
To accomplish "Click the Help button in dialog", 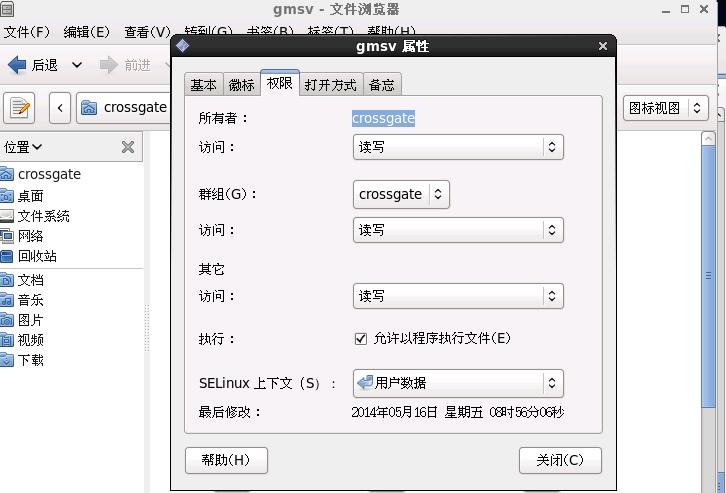I will (x=226, y=460).
